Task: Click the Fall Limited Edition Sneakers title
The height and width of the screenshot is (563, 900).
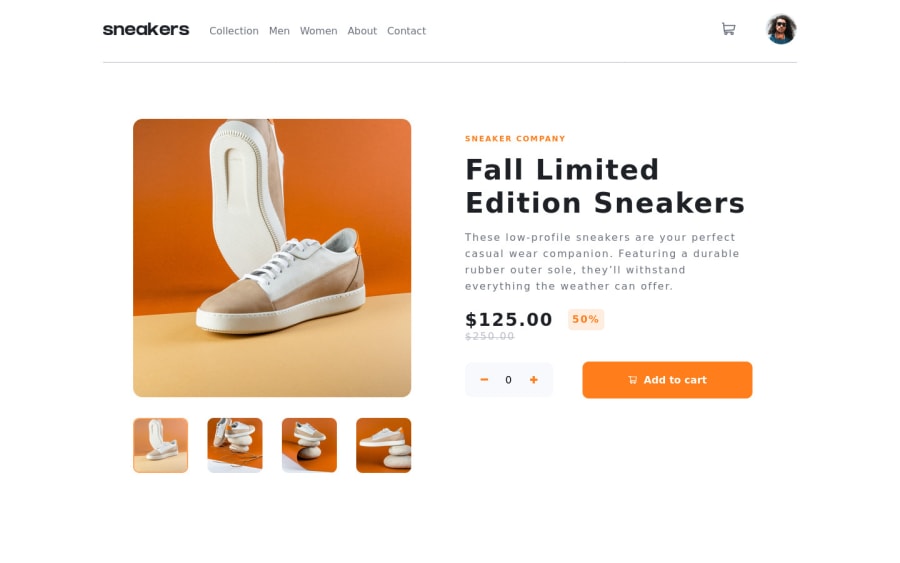Action: pos(605,187)
